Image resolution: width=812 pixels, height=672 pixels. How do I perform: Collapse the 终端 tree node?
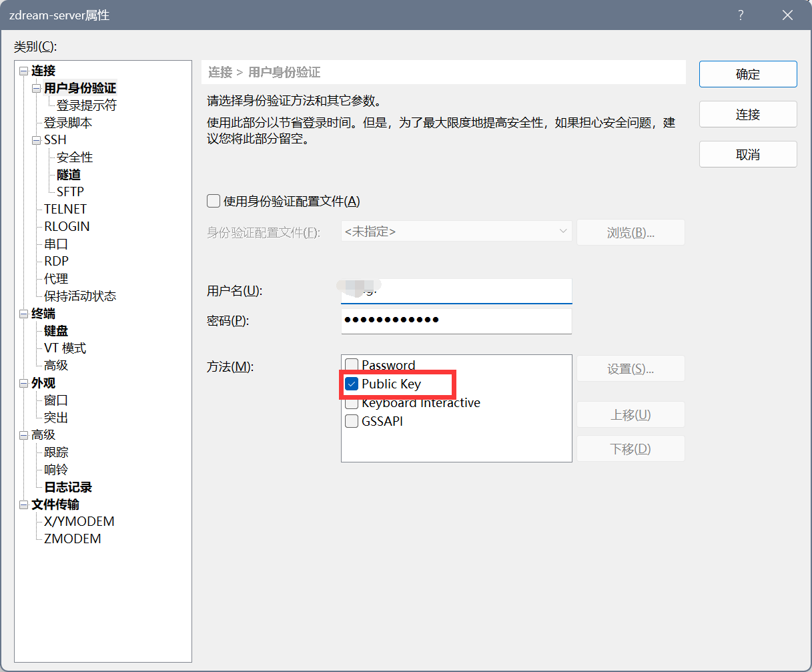[24, 314]
